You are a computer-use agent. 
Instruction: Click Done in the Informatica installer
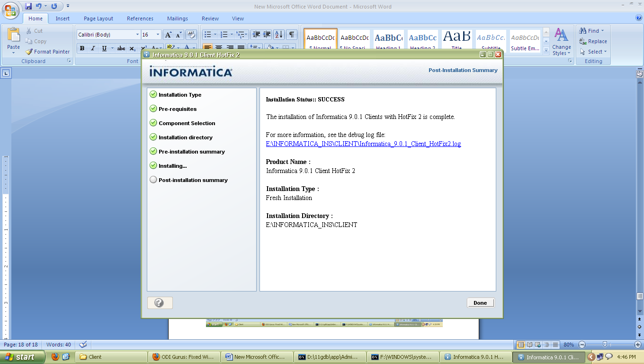click(480, 303)
